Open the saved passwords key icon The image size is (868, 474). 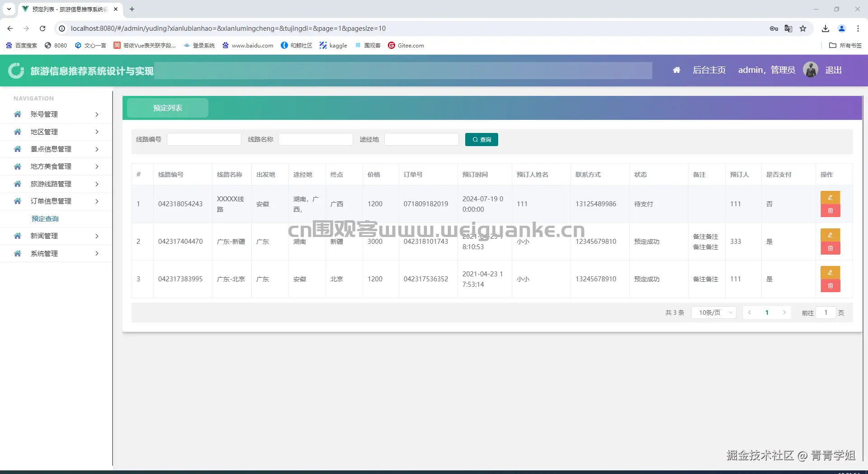coord(774,28)
